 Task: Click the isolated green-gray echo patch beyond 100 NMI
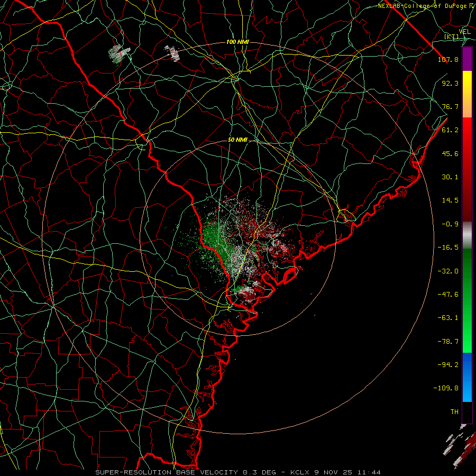(x=118, y=54)
